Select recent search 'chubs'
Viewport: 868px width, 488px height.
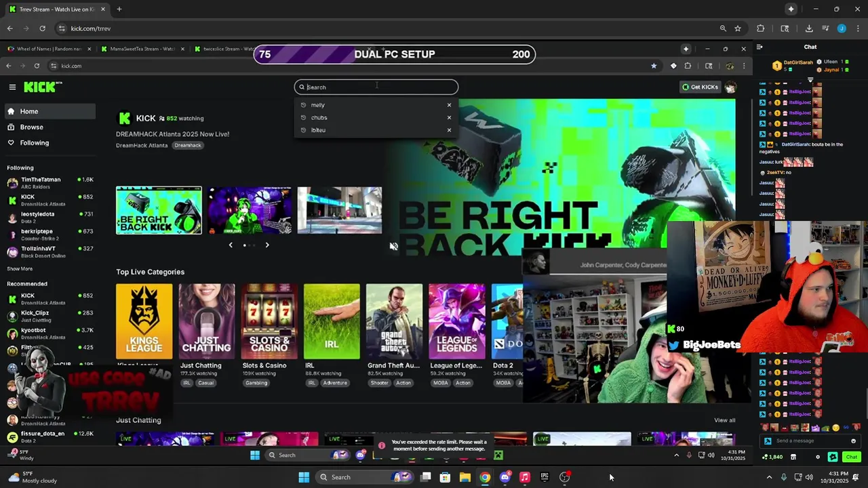point(319,117)
